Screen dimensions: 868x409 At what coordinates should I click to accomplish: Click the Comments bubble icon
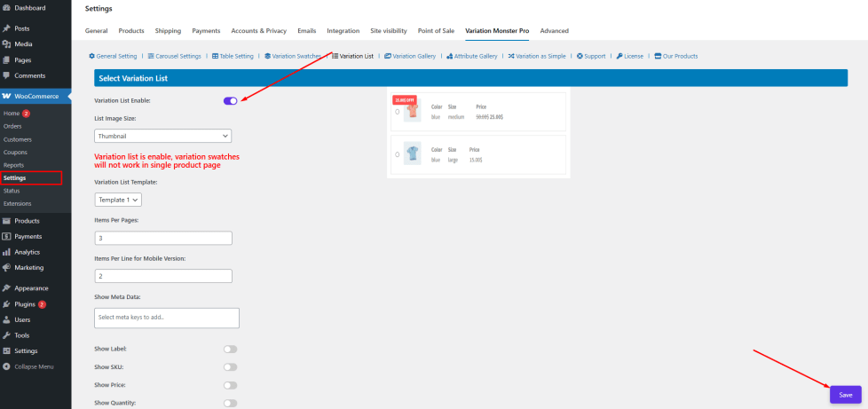point(6,75)
